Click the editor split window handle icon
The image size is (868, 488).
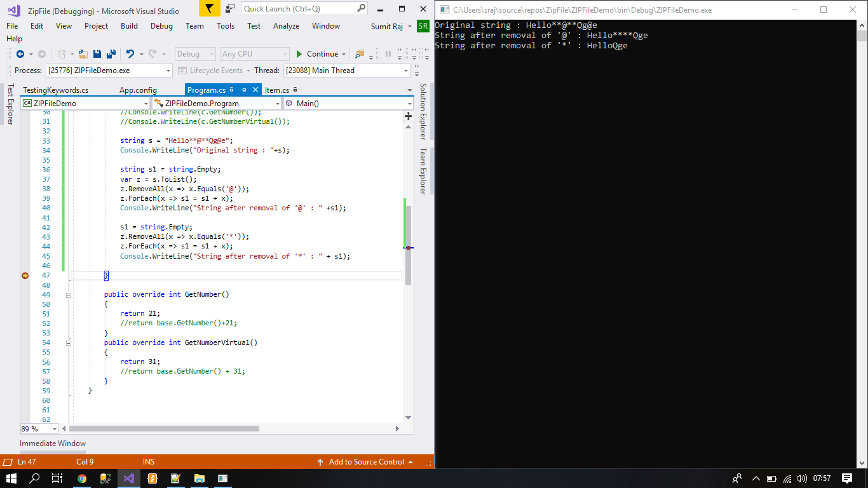coord(409,116)
